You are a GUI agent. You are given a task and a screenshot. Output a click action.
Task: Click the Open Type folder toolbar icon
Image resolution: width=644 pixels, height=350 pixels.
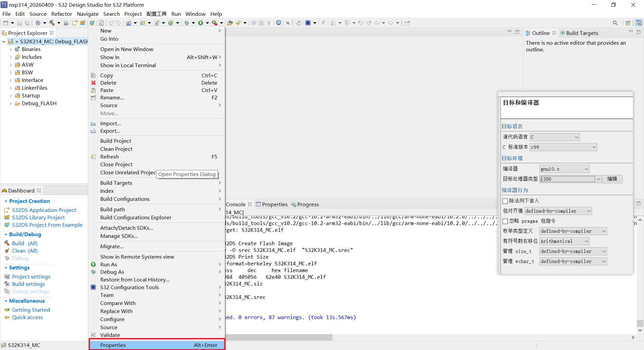[230, 23]
